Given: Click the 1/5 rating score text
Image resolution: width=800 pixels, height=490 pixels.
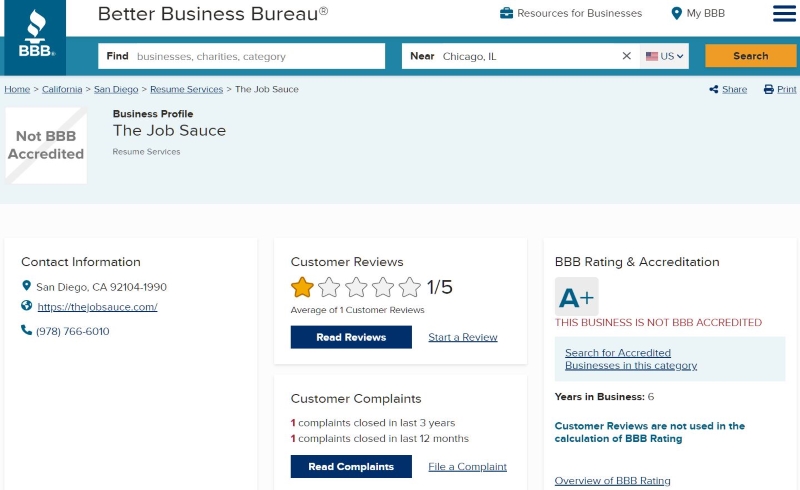Looking at the screenshot, I should [439, 287].
